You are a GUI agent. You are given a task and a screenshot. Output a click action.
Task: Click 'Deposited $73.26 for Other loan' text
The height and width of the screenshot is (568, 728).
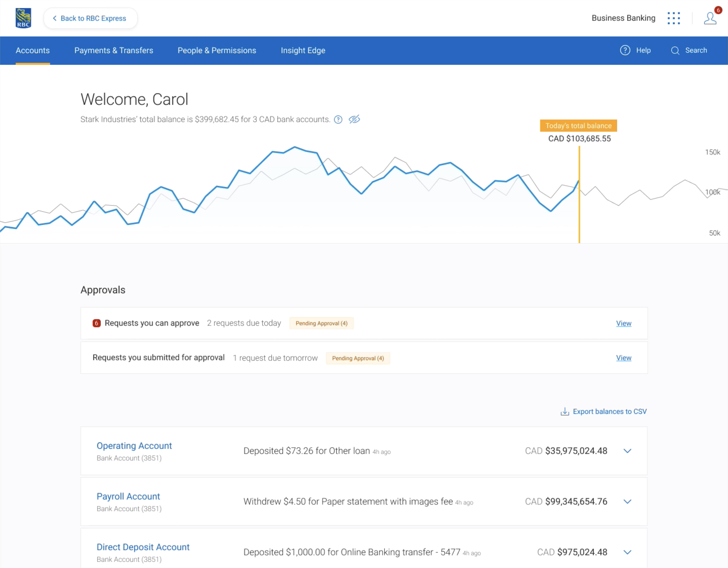click(x=307, y=451)
